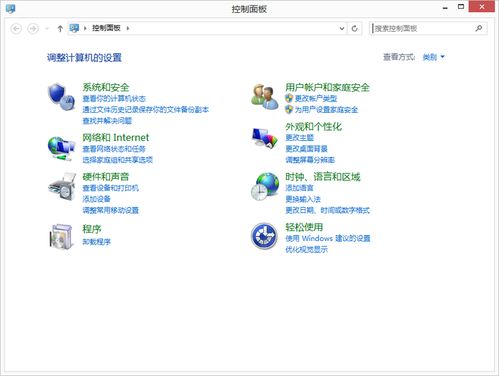
Task: Expand the address bar history dropdown
Action: tap(342, 29)
